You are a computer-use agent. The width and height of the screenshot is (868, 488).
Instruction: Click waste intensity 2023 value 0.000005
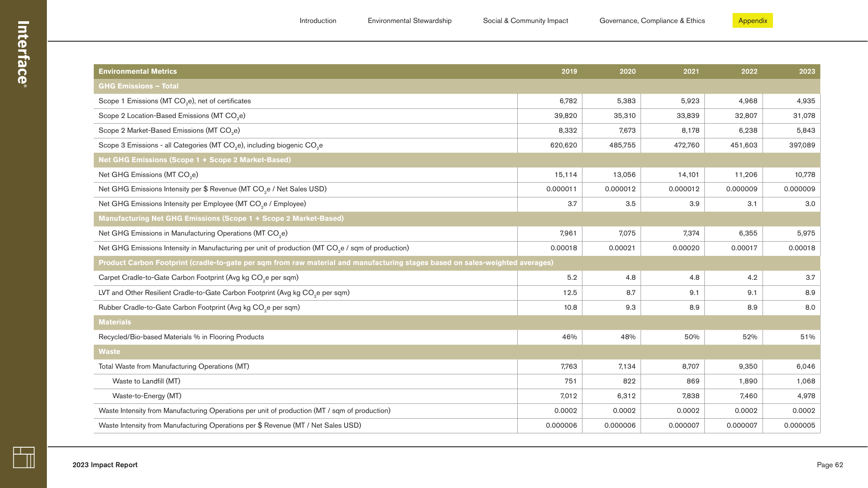point(799,426)
